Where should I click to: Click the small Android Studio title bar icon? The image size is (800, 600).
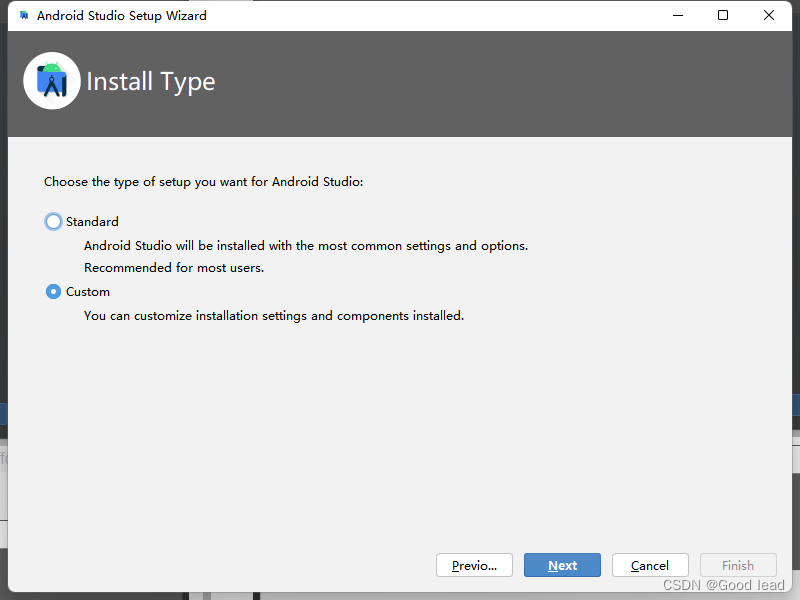pos(24,15)
